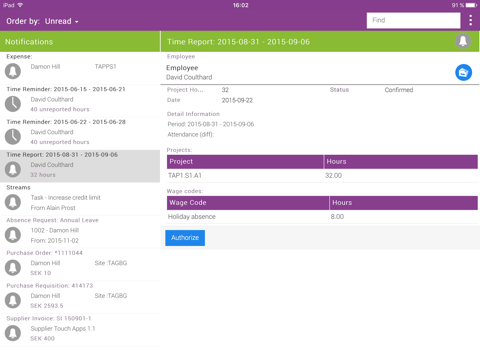Authorize the time report
The image size is (480, 360).
[x=185, y=238]
